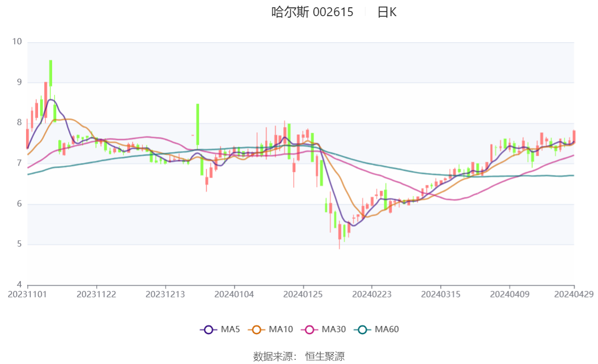Click the y-axis value 7
598x364 pixels.
[19, 163]
